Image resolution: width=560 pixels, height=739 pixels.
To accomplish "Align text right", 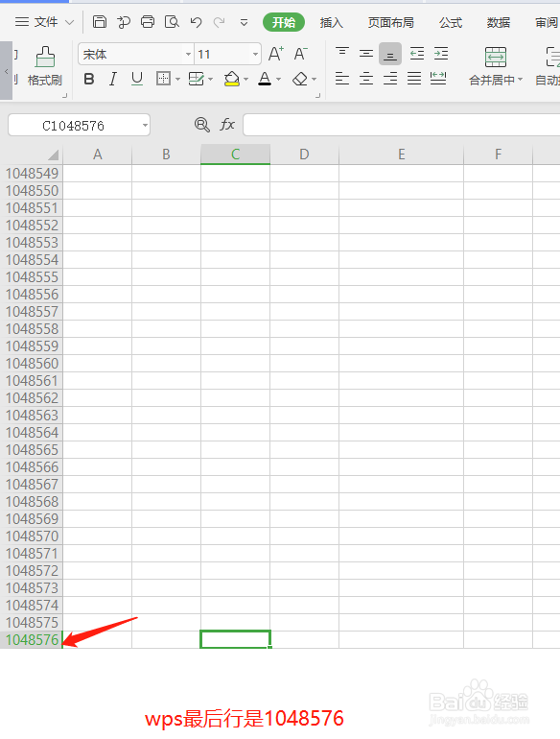I will [x=390, y=79].
